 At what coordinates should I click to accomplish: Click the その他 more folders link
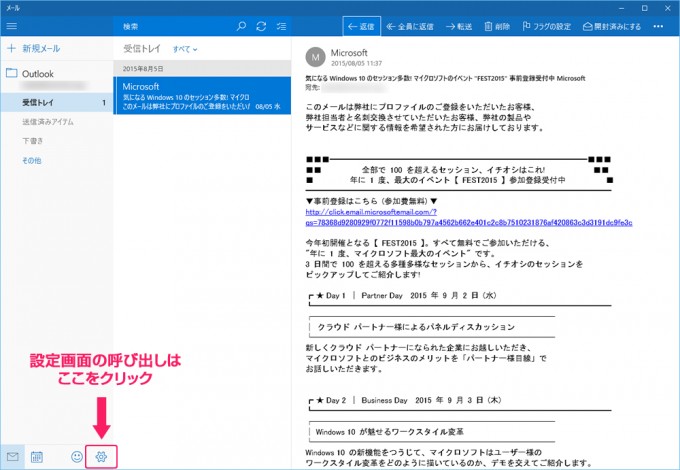tap(32, 160)
